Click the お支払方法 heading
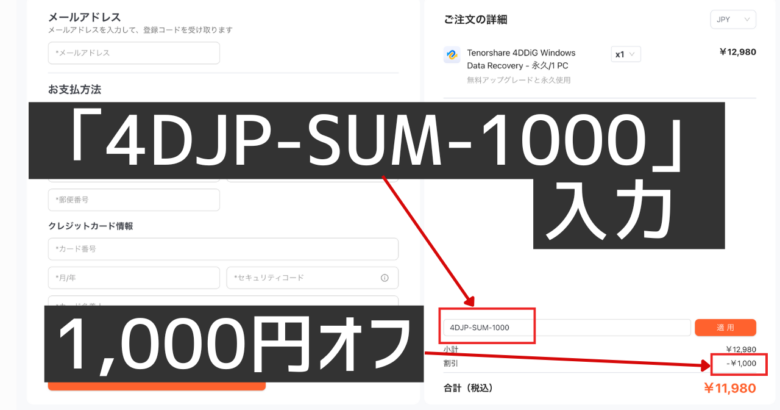This screenshot has width=780, height=410. [x=75, y=90]
